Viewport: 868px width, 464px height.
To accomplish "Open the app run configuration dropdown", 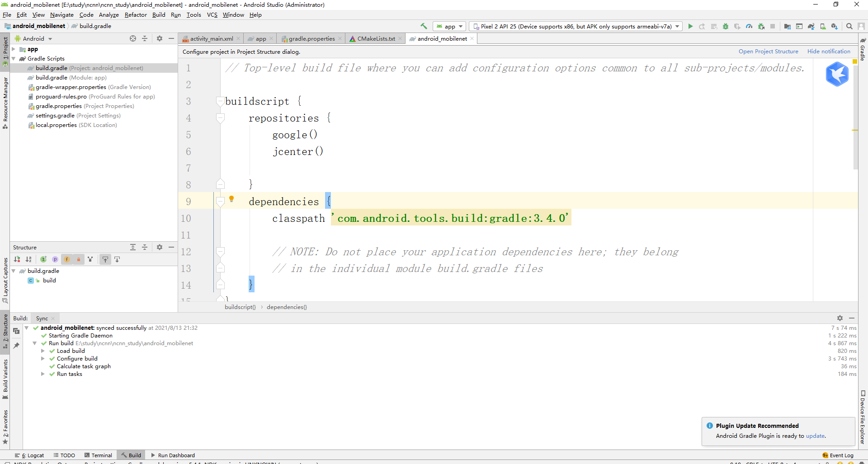I will pos(449,26).
